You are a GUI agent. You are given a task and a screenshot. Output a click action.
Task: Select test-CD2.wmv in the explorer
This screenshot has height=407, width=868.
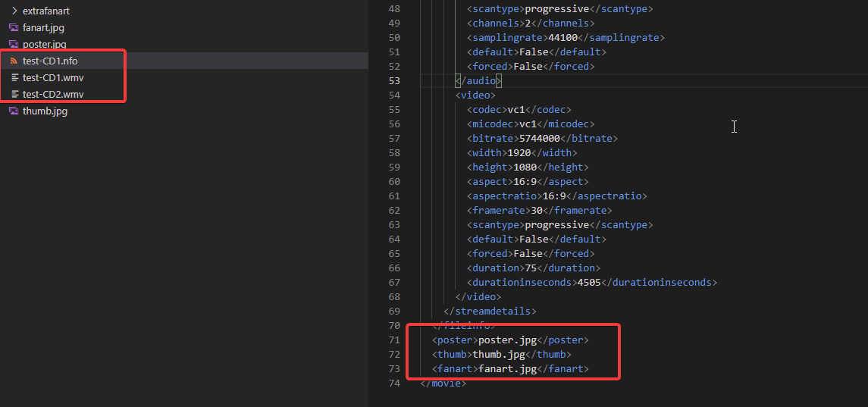pos(53,94)
